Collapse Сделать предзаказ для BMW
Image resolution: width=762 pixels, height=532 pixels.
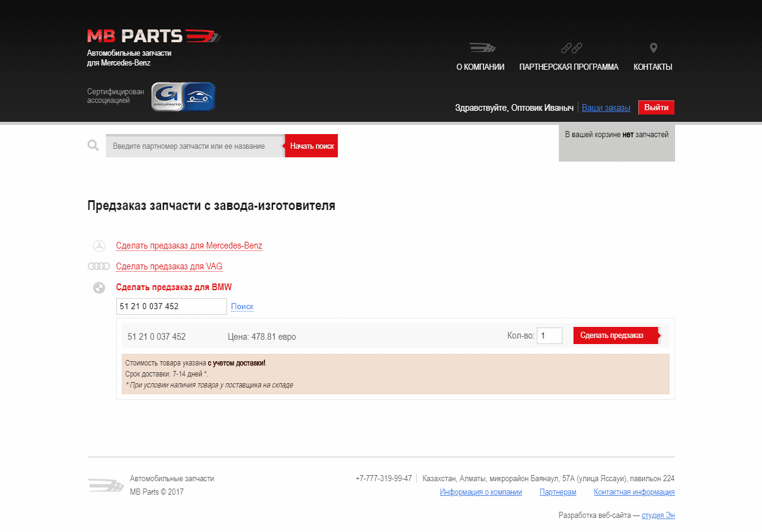point(174,287)
